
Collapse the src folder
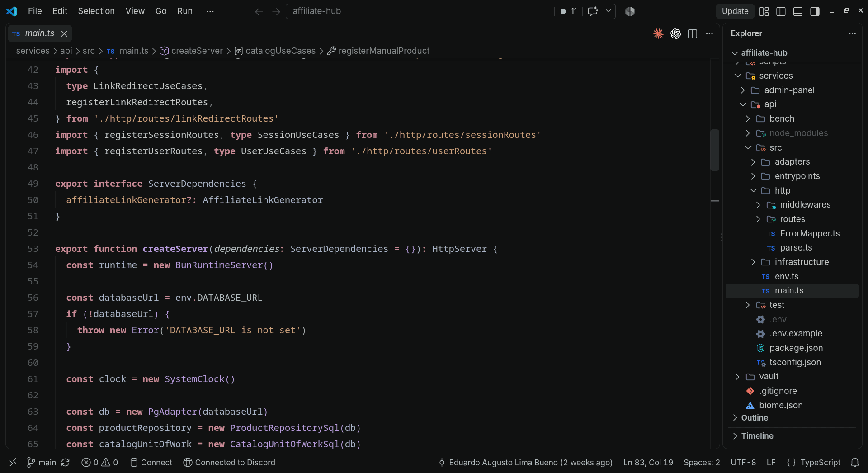(x=748, y=147)
